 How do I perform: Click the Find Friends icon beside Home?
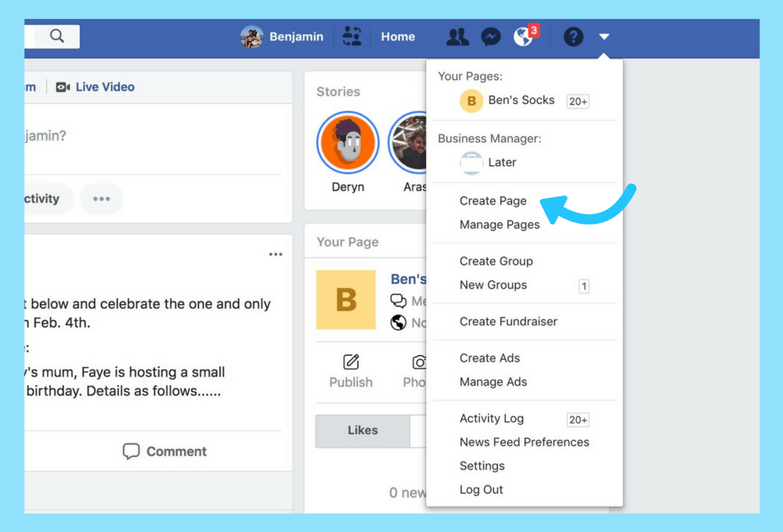tap(352, 37)
